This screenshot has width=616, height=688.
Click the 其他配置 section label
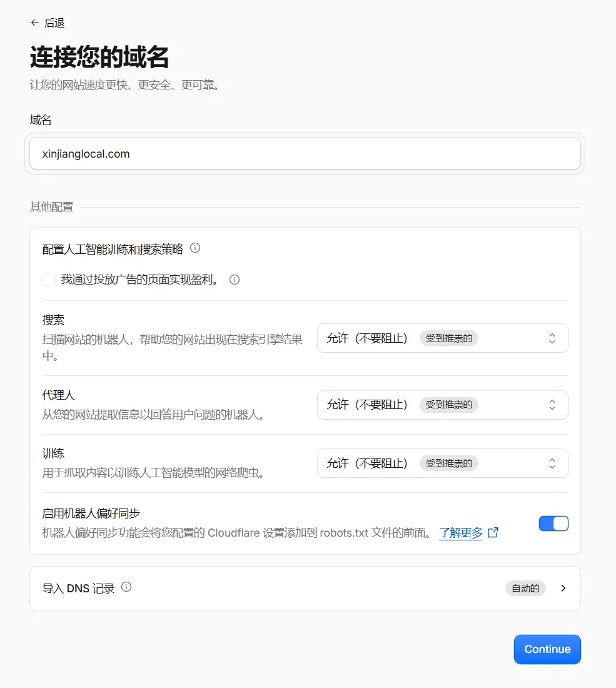pyautogui.click(x=51, y=206)
